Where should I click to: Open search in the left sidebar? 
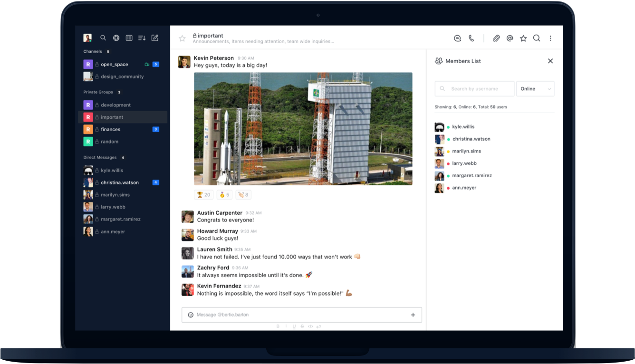coord(103,38)
